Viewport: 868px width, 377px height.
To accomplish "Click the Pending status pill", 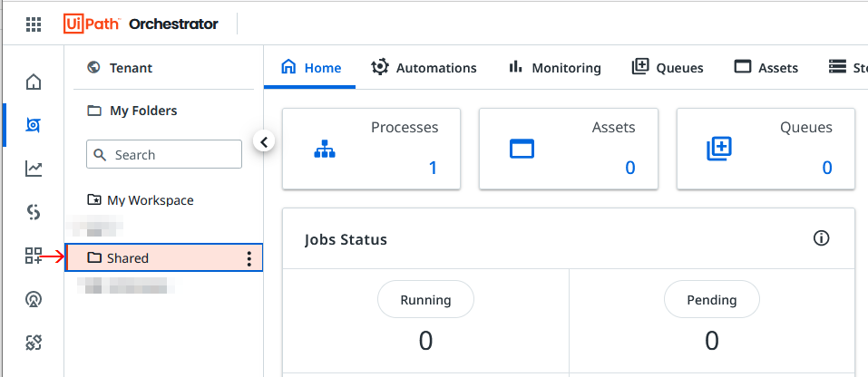I will pyautogui.click(x=712, y=300).
